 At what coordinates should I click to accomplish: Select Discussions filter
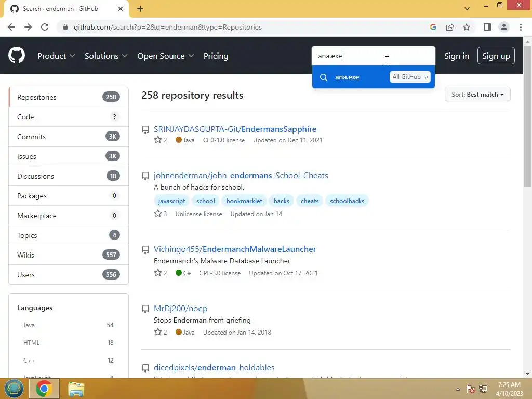coord(69,176)
